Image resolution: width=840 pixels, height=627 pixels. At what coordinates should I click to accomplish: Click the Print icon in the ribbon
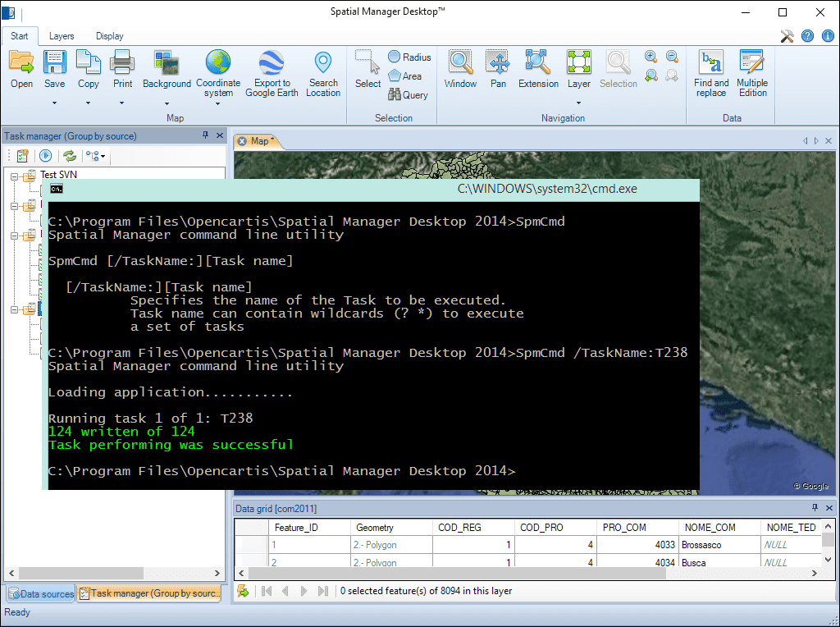122,62
